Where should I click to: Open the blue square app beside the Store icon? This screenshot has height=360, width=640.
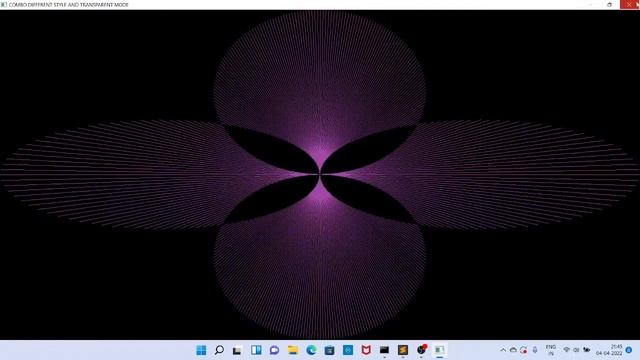point(348,350)
